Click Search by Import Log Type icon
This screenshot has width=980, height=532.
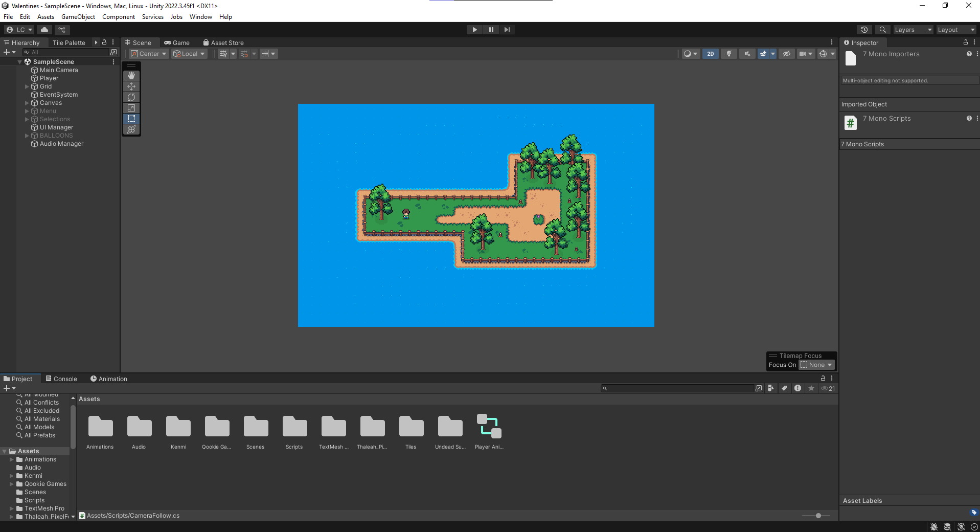click(x=797, y=388)
